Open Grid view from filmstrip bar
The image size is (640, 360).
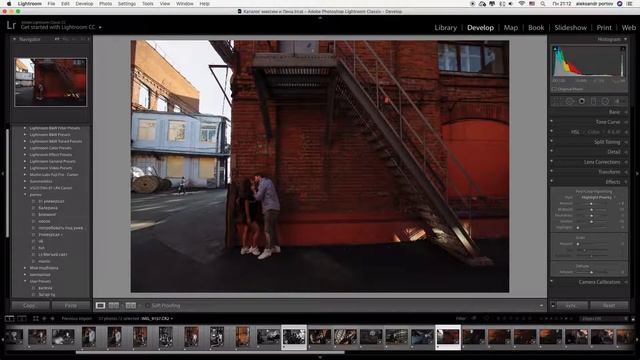(x=36, y=318)
